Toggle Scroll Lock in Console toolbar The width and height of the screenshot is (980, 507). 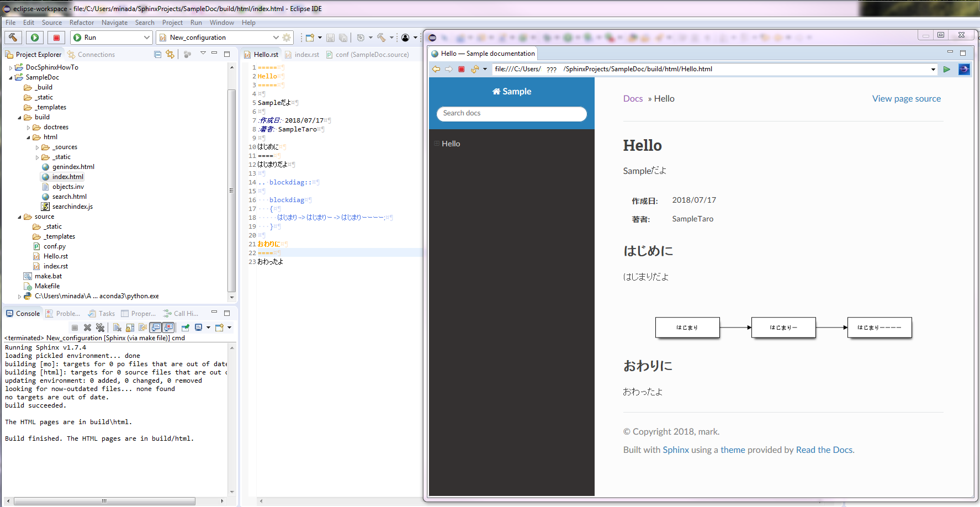[x=130, y=328]
